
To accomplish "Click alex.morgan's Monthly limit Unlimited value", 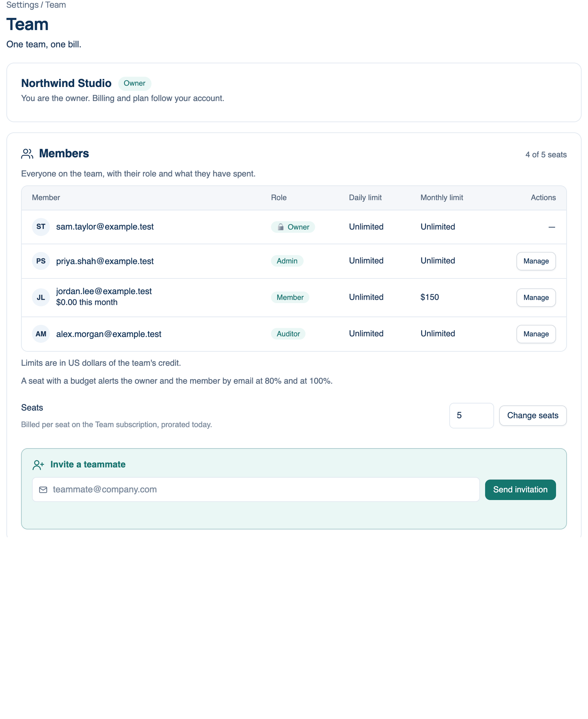I will click(x=438, y=333).
